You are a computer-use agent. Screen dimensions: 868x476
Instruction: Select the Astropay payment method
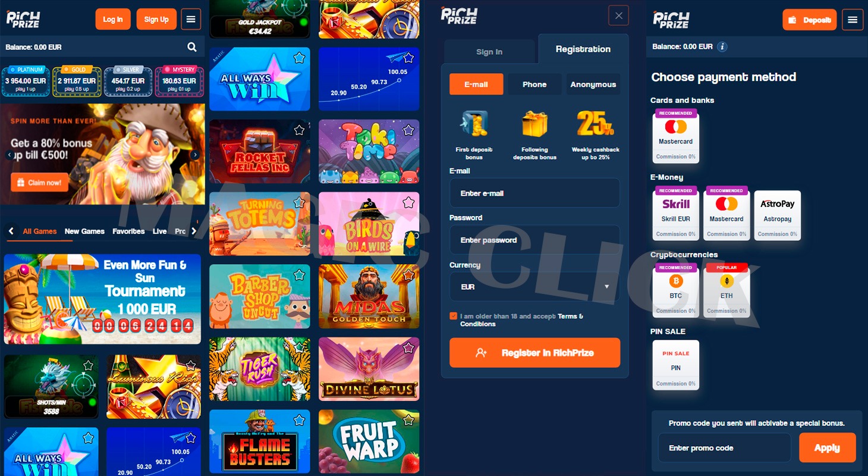[x=778, y=215]
